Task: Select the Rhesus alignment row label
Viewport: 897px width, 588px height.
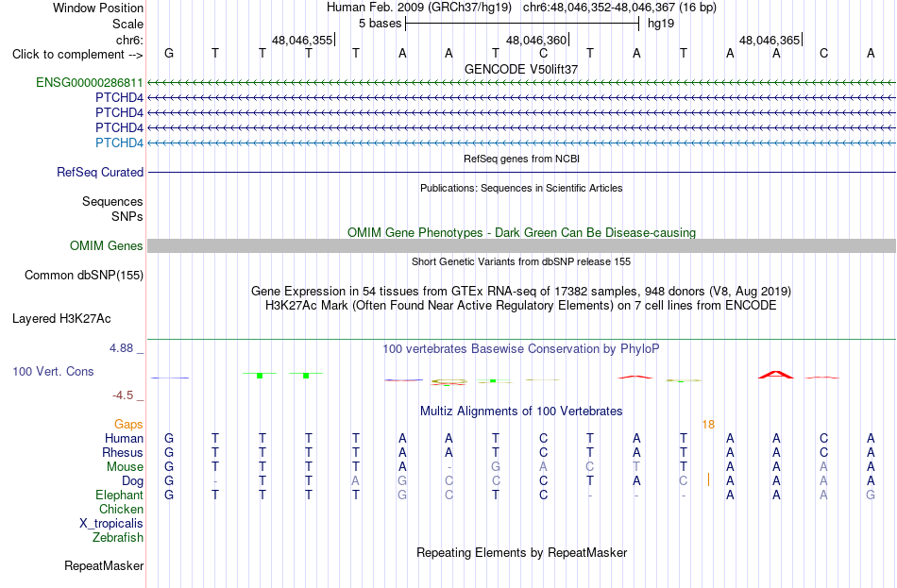Action: click(123, 452)
